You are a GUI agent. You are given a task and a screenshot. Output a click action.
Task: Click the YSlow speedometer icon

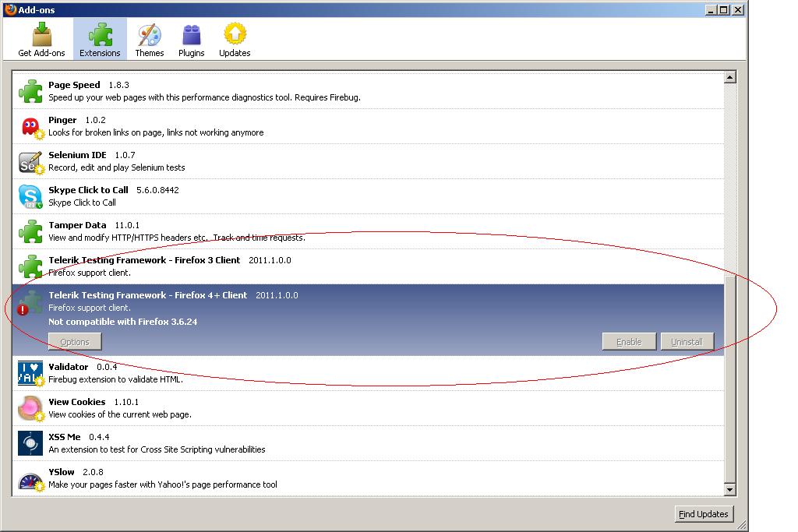(30, 481)
